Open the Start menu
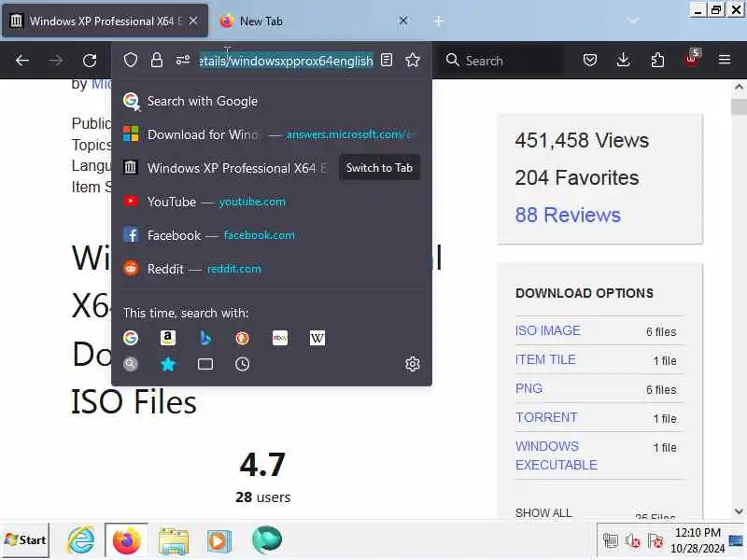Screen dimensions: 747x560 click(x=25, y=540)
